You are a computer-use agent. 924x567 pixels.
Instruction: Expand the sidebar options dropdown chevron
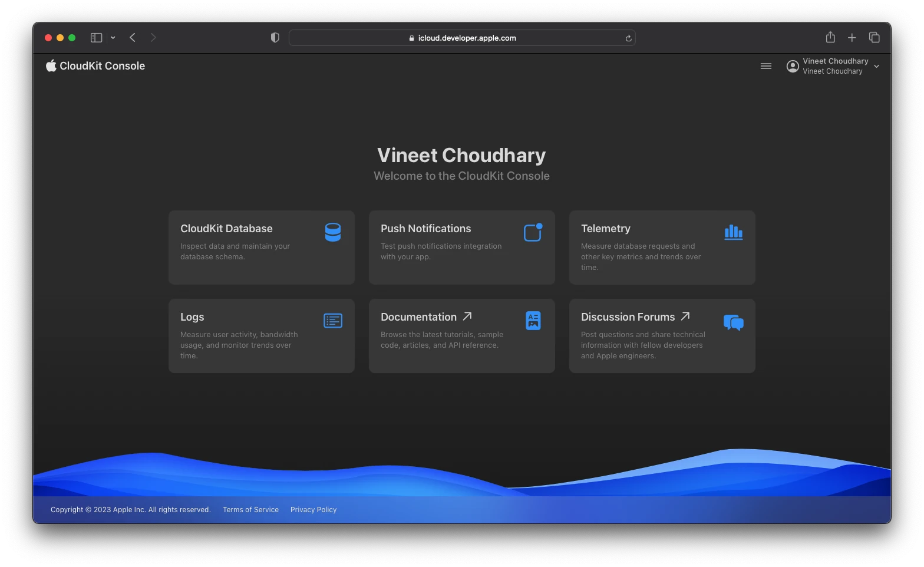(x=113, y=38)
